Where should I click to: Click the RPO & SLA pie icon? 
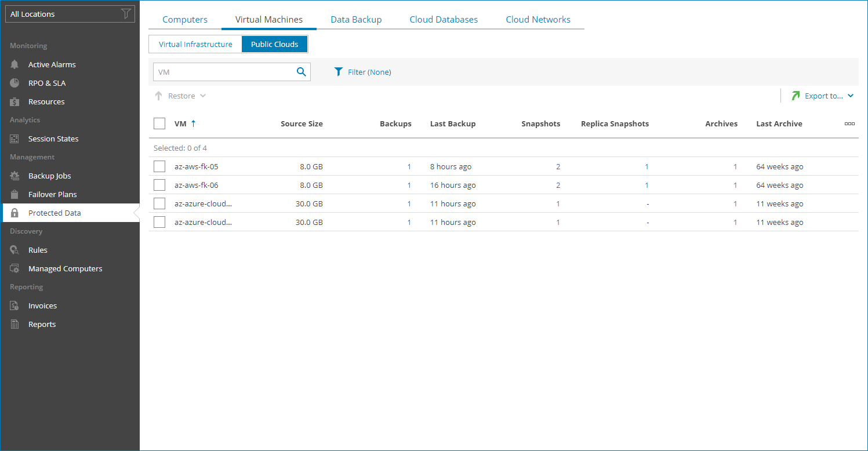pyautogui.click(x=15, y=83)
